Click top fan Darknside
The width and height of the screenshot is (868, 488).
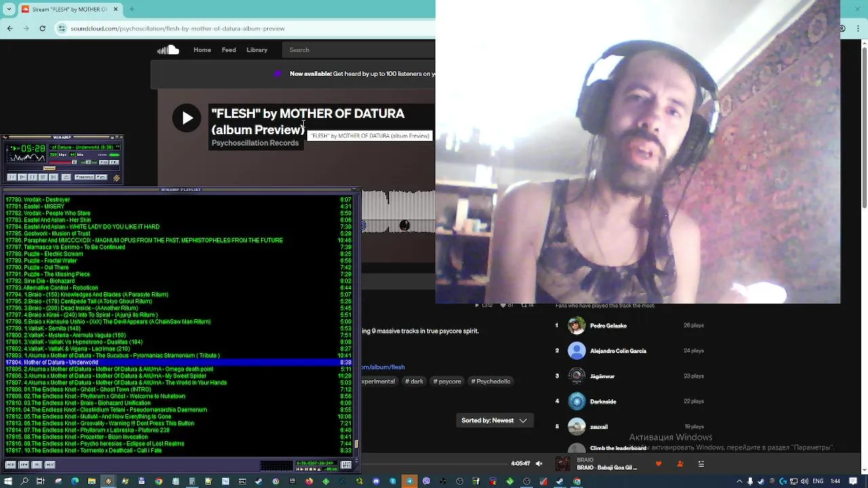(x=603, y=401)
